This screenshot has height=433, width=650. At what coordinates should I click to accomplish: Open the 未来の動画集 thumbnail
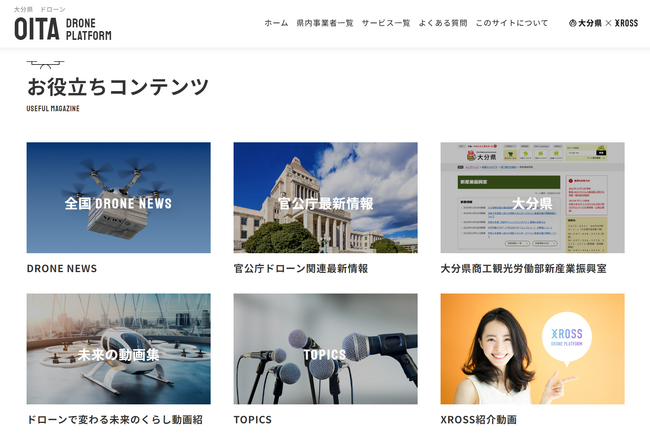pos(118,348)
